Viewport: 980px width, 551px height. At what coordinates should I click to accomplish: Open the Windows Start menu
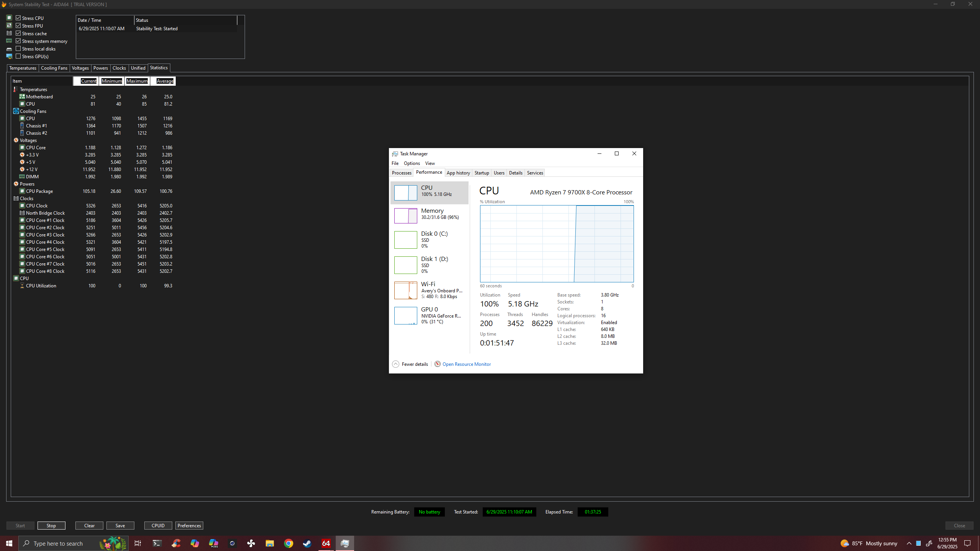pos(9,543)
